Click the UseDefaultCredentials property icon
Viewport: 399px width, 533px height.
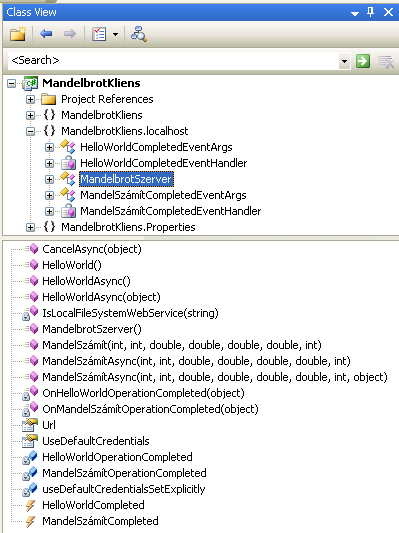click(30, 441)
